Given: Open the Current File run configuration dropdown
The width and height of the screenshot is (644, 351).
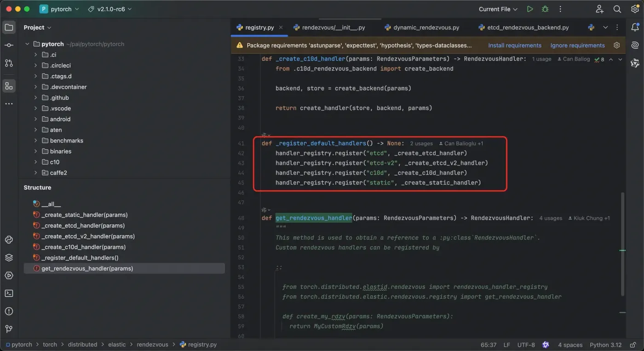Looking at the screenshot, I should 498,9.
